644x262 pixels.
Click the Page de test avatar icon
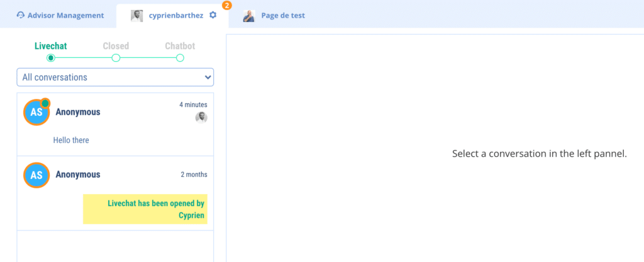(249, 16)
